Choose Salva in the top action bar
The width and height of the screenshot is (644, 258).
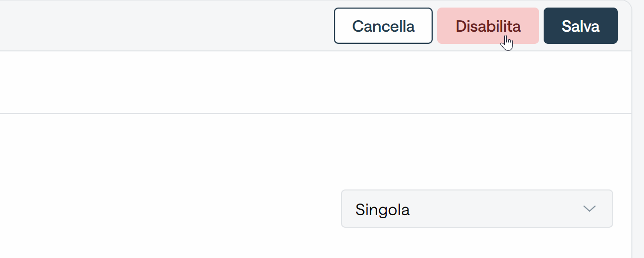580,26
